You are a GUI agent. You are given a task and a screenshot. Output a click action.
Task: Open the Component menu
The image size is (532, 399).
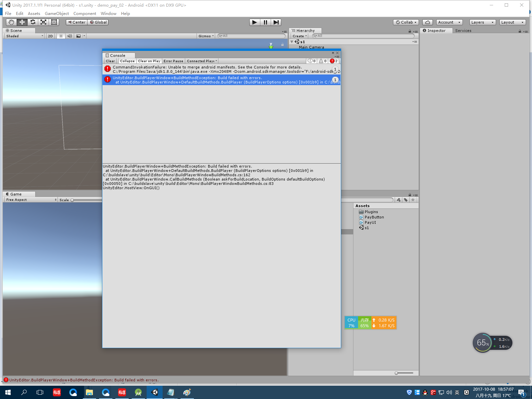[85, 14]
